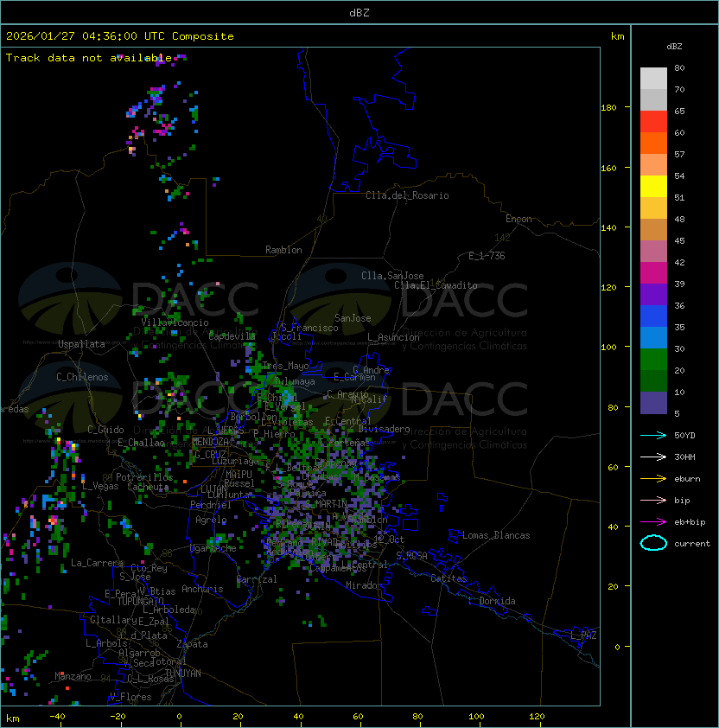Image resolution: width=719 pixels, height=728 pixels.
Task: Click the dBZ title at top
Action: (x=359, y=13)
